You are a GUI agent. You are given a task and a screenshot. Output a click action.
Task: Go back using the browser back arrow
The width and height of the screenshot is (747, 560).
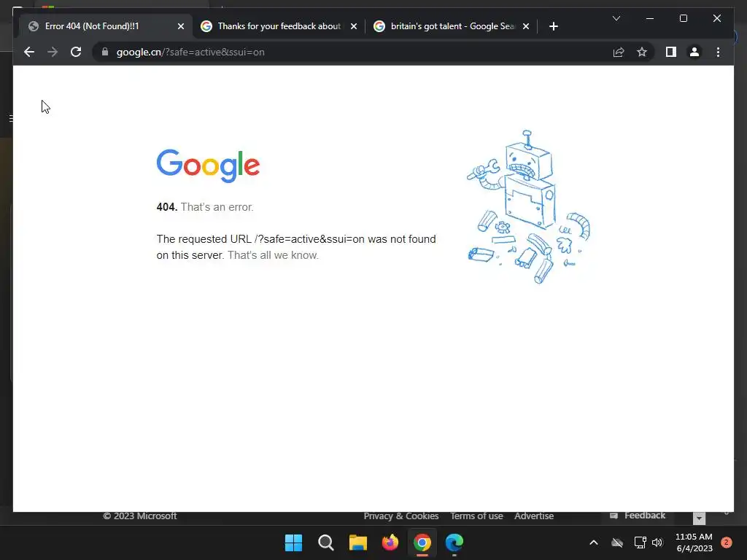coord(29,52)
